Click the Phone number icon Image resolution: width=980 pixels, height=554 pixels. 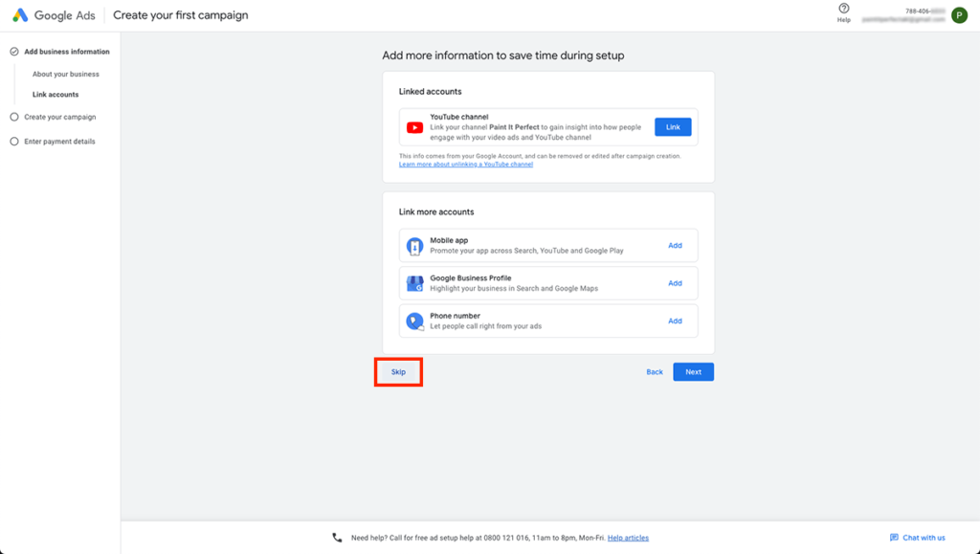414,321
